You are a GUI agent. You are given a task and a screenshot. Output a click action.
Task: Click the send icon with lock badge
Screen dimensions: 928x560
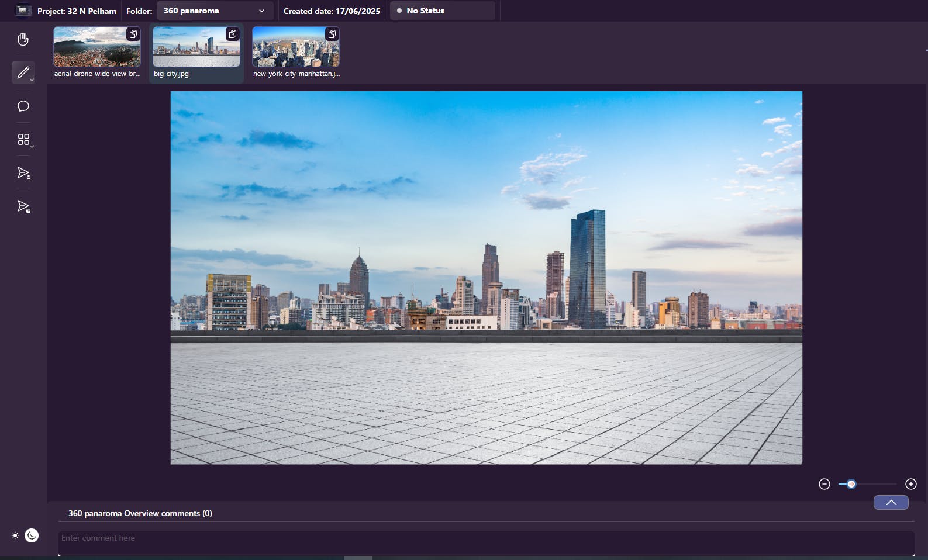click(23, 206)
